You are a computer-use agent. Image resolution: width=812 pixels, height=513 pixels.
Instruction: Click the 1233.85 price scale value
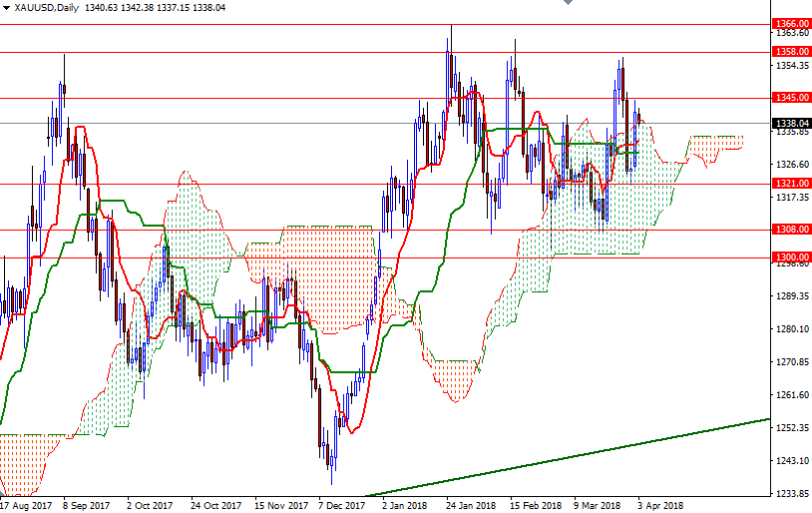[x=792, y=493]
